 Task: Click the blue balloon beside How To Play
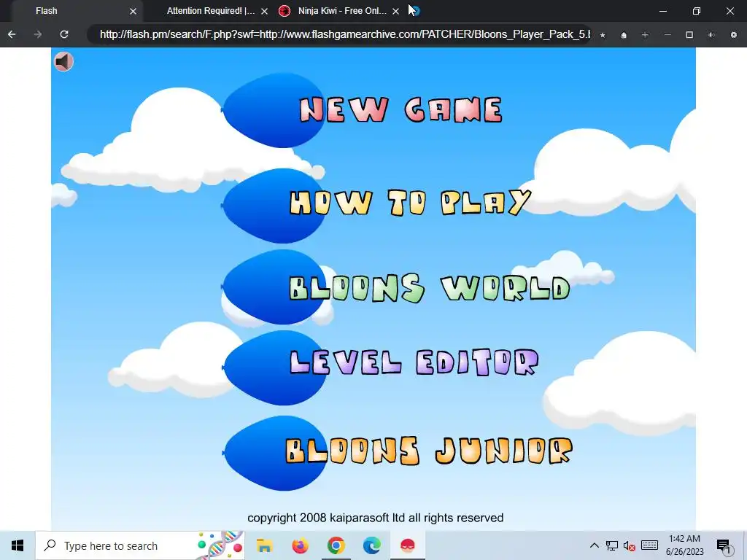point(274,206)
